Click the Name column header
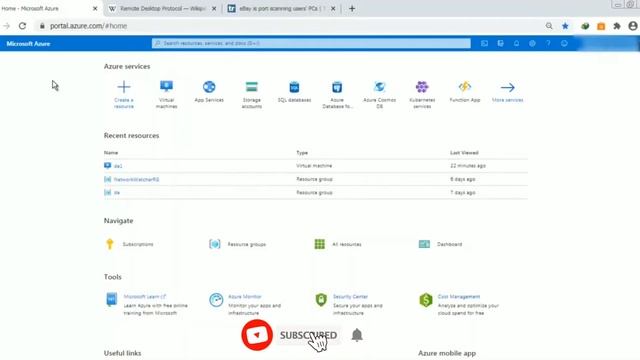Viewport: 640px width, 360px height. click(x=111, y=153)
